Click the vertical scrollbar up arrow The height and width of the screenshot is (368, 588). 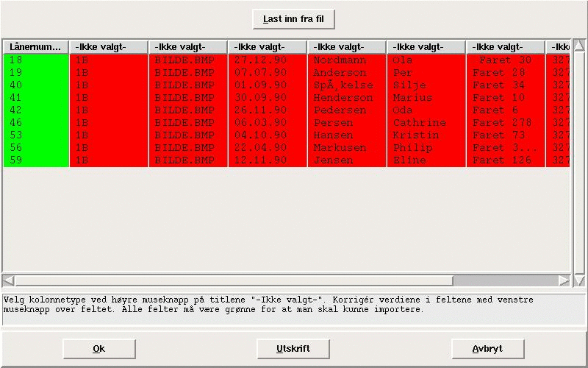(x=578, y=46)
